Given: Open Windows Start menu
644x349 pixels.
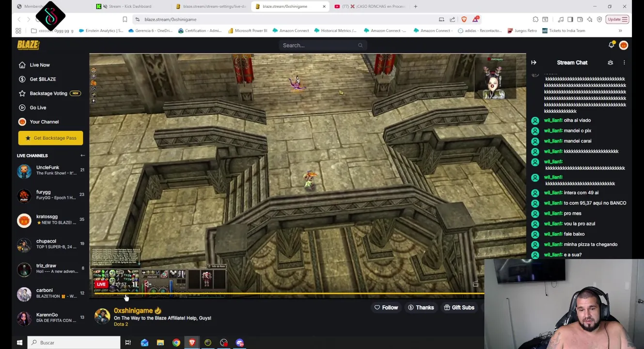Looking at the screenshot, I should point(19,343).
